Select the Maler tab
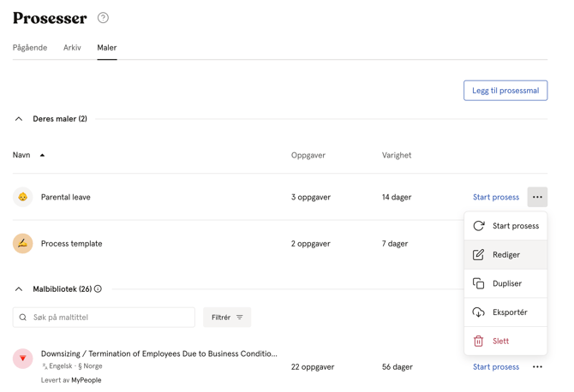574x392 pixels. point(107,48)
